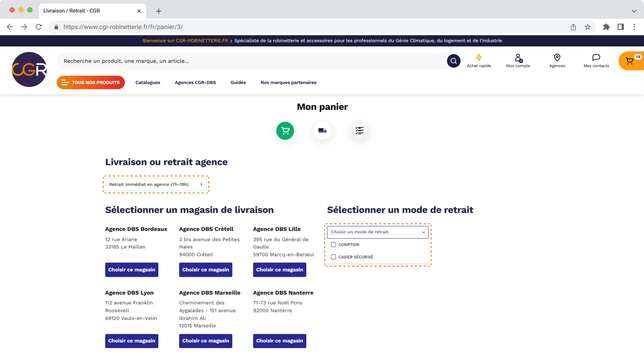644x357 pixels.
Task: Click the checklist summary step icon
Action: pyautogui.click(x=360, y=131)
